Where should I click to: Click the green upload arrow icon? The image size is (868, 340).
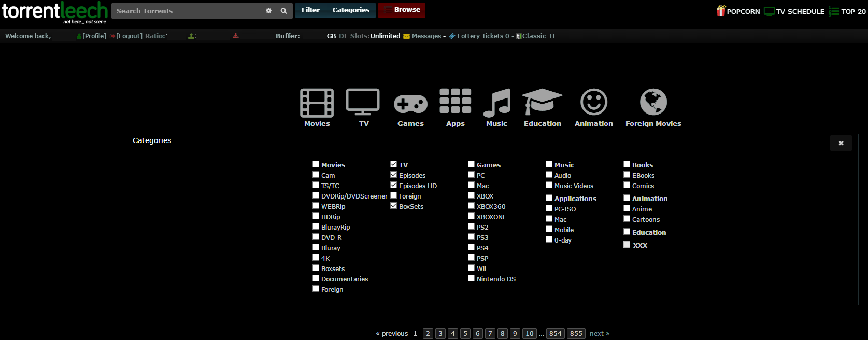tap(191, 36)
